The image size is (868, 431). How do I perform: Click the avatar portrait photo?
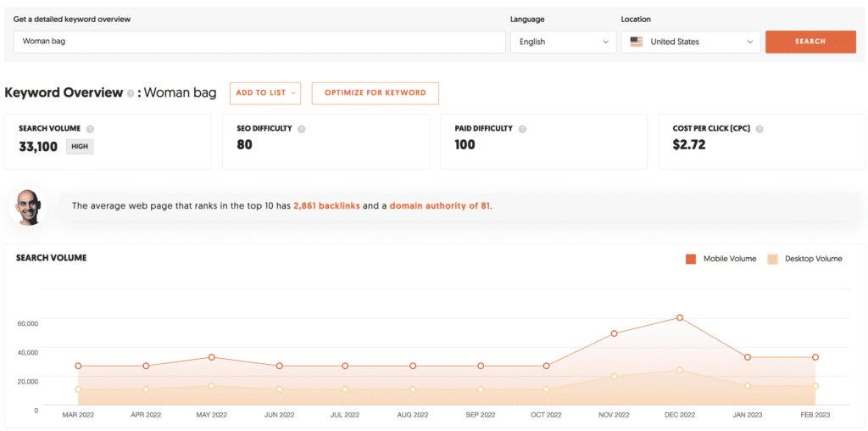27,206
